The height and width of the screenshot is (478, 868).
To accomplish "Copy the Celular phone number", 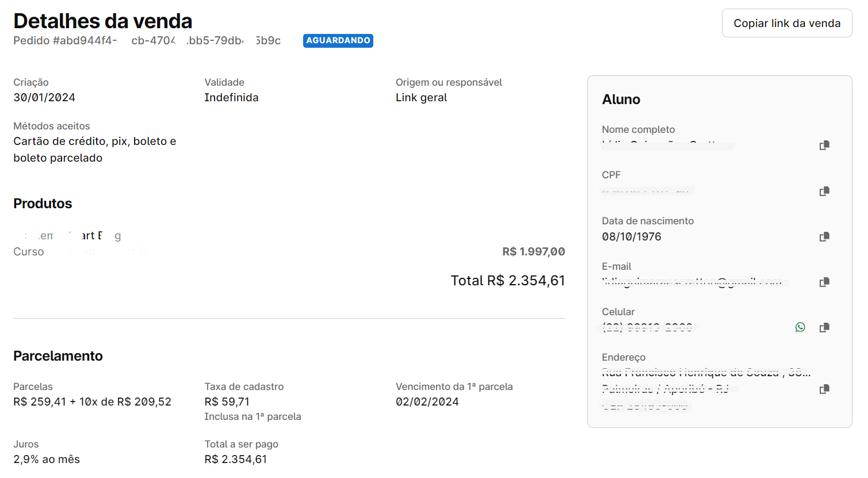I will pyautogui.click(x=824, y=327).
